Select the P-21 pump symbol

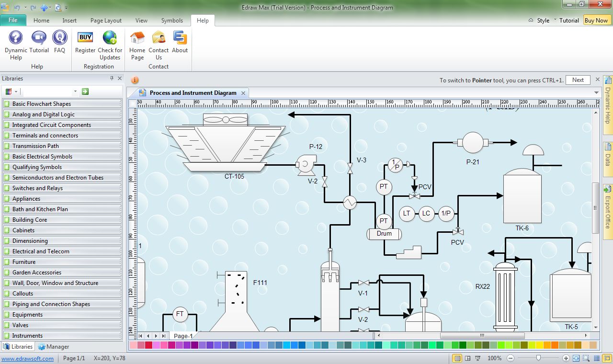click(x=473, y=142)
